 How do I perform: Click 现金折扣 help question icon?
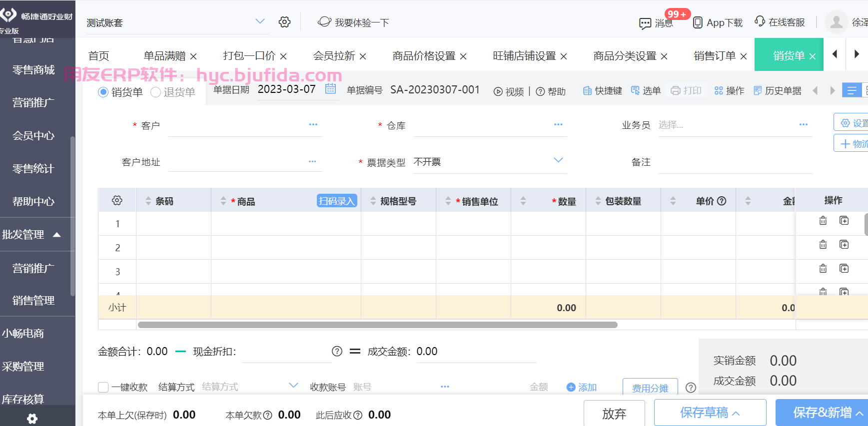point(337,351)
